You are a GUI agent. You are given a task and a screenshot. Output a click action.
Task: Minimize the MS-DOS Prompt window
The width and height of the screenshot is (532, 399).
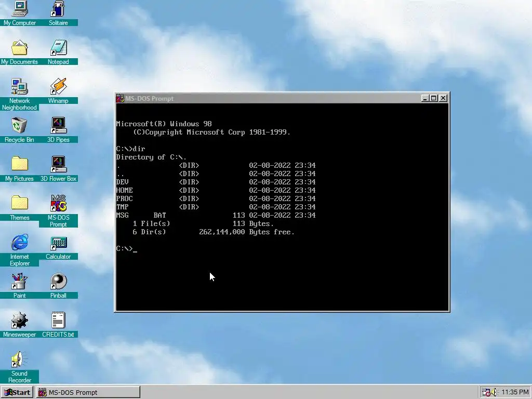click(x=425, y=98)
